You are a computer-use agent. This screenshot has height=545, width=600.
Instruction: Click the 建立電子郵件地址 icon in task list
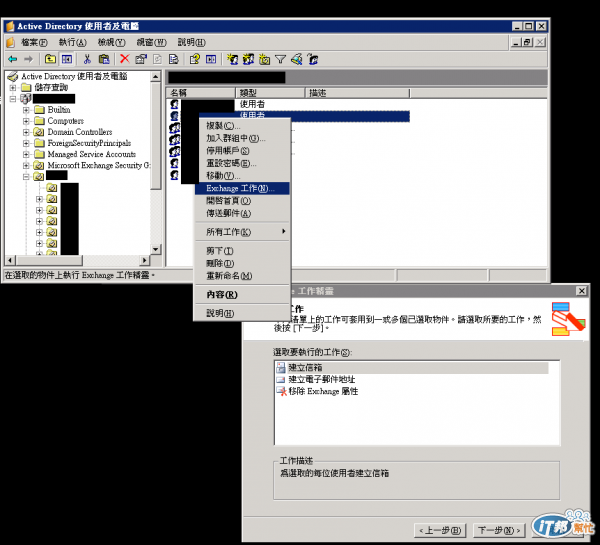[281, 380]
